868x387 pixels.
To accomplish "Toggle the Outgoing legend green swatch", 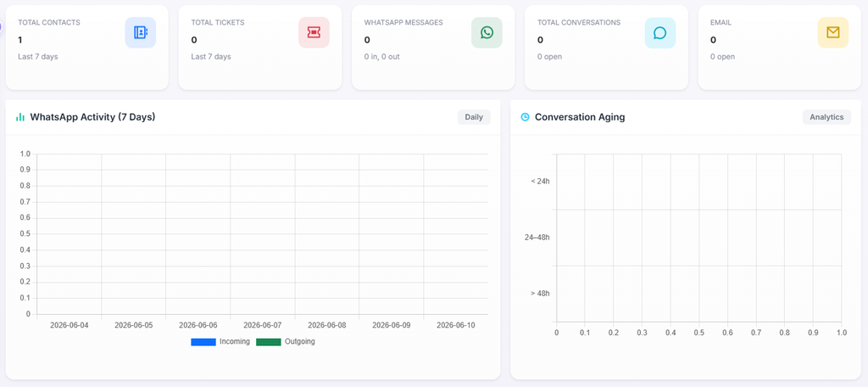I will click(x=269, y=342).
